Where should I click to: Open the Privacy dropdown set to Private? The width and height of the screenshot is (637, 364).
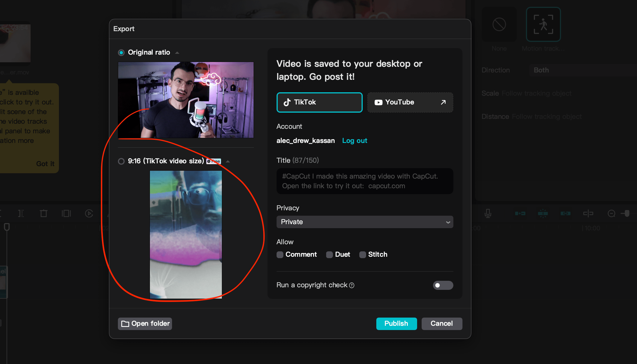[x=365, y=222]
